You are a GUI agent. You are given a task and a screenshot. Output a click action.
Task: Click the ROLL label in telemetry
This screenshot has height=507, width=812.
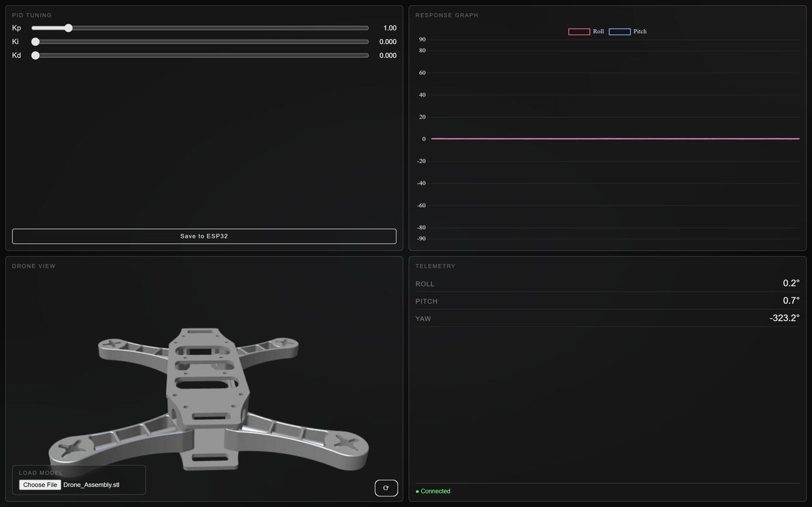[x=425, y=284]
